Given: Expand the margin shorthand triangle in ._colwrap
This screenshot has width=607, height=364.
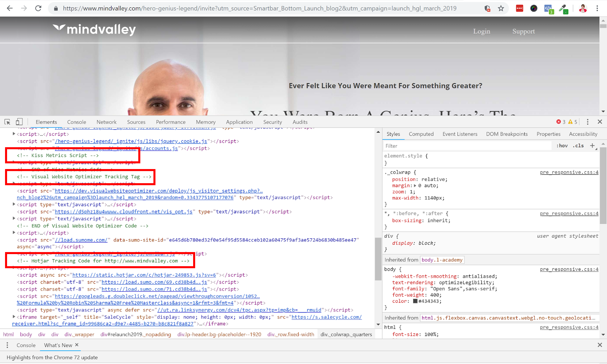Looking at the screenshot, I should tap(415, 186).
